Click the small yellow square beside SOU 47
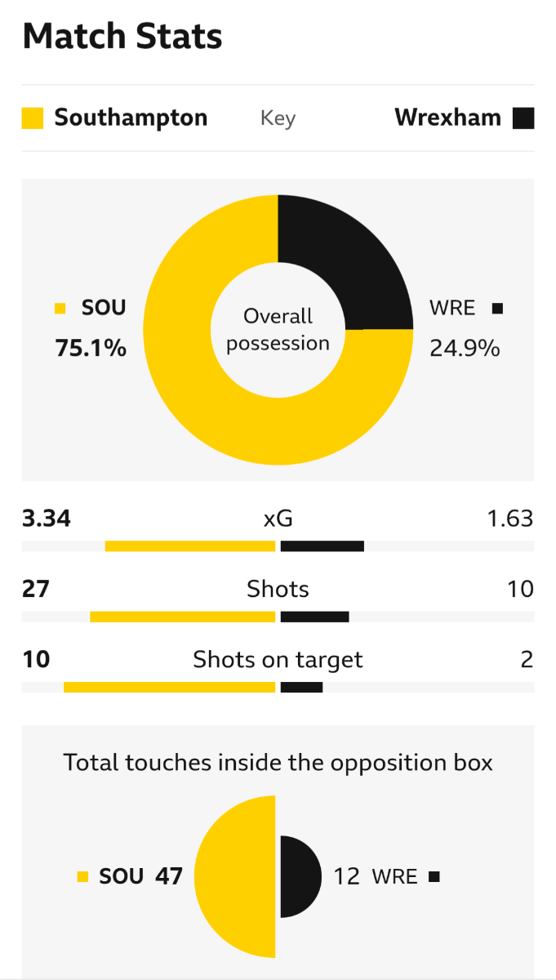 pyautogui.click(x=82, y=877)
